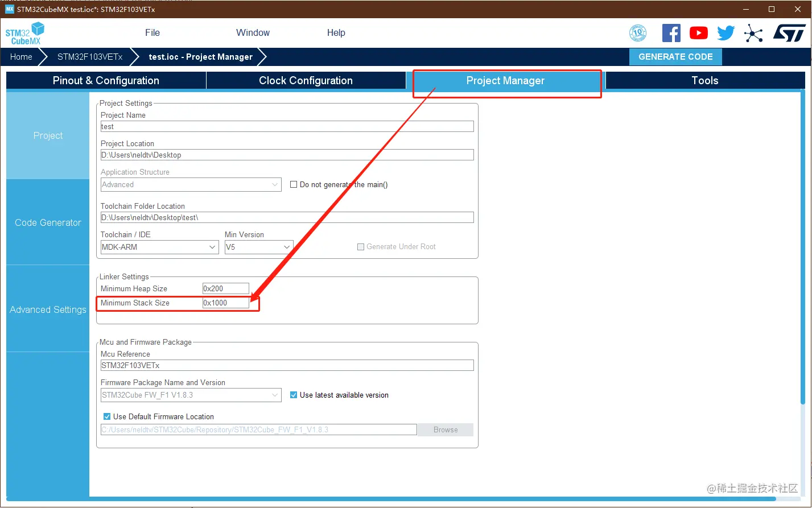Open the Window menu
812x508 pixels.
tap(253, 33)
